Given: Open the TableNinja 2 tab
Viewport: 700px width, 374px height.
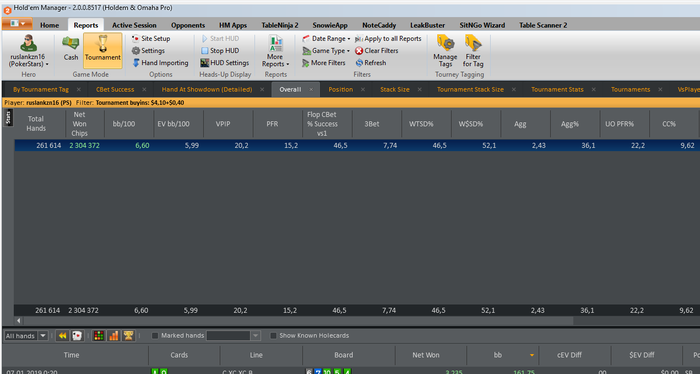Looking at the screenshot, I should [279, 25].
